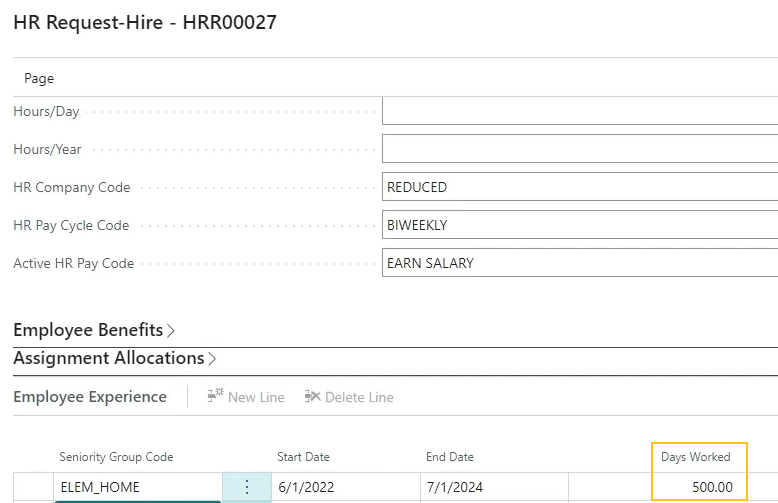This screenshot has height=503, width=778.
Task: Open the Page menu
Action: click(x=39, y=78)
